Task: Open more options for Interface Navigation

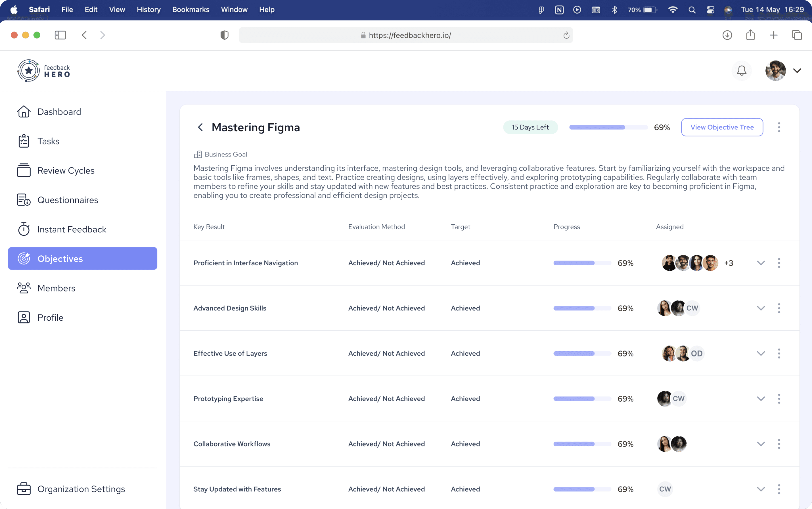Action: 779,263
